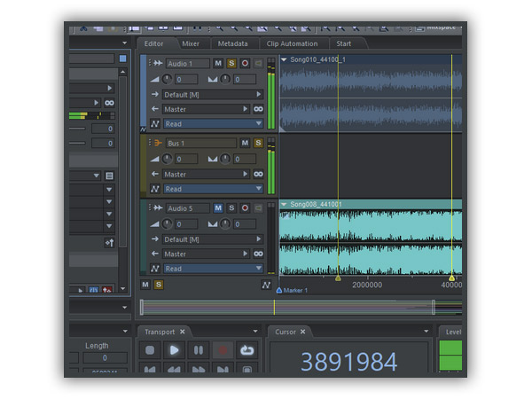Click the Audio 5 track name field

[188, 208]
